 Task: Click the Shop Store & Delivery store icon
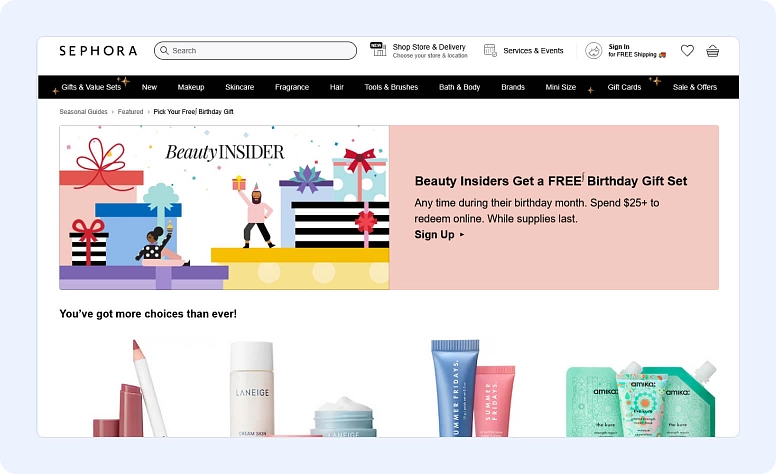tap(378, 49)
